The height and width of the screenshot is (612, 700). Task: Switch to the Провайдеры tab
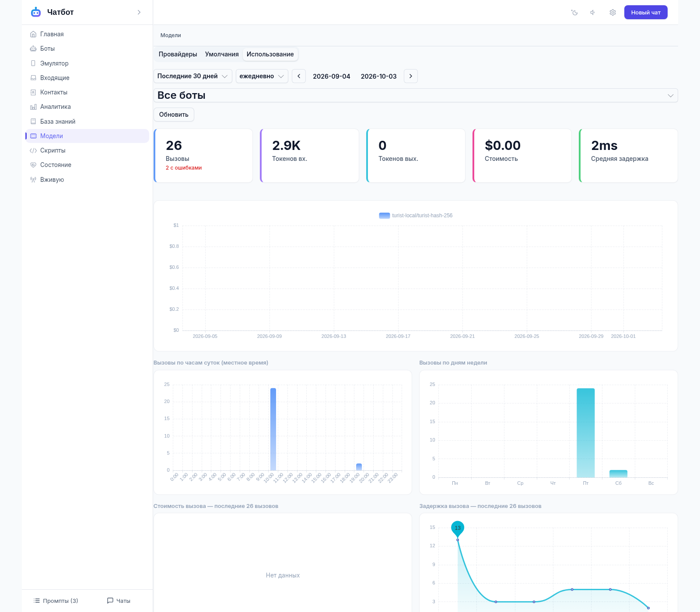click(x=178, y=54)
